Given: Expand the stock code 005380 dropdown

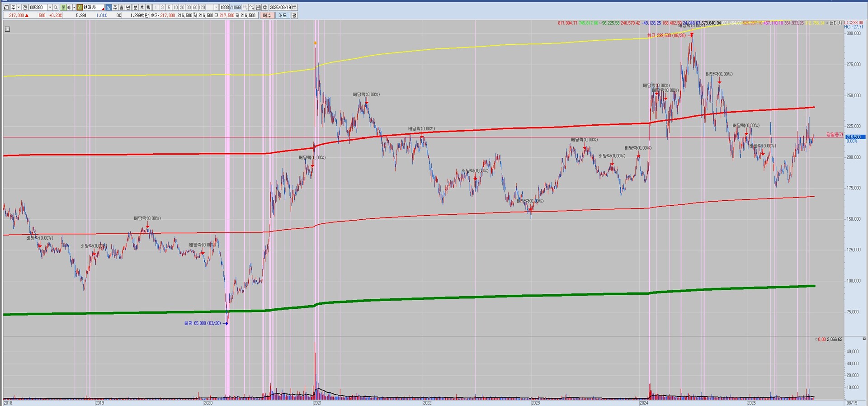Looking at the screenshot, I should (50, 8).
